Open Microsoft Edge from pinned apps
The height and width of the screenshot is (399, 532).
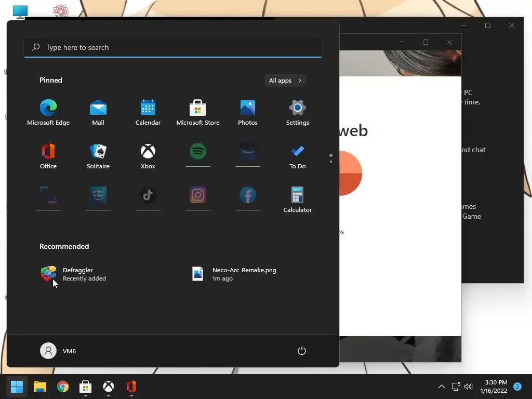(48, 113)
